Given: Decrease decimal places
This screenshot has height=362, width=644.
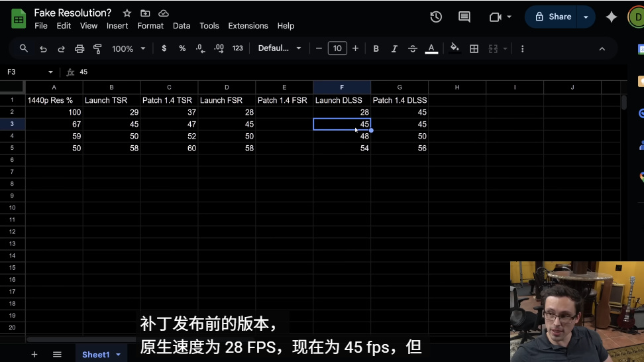Looking at the screenshot, I should point(201,48).
